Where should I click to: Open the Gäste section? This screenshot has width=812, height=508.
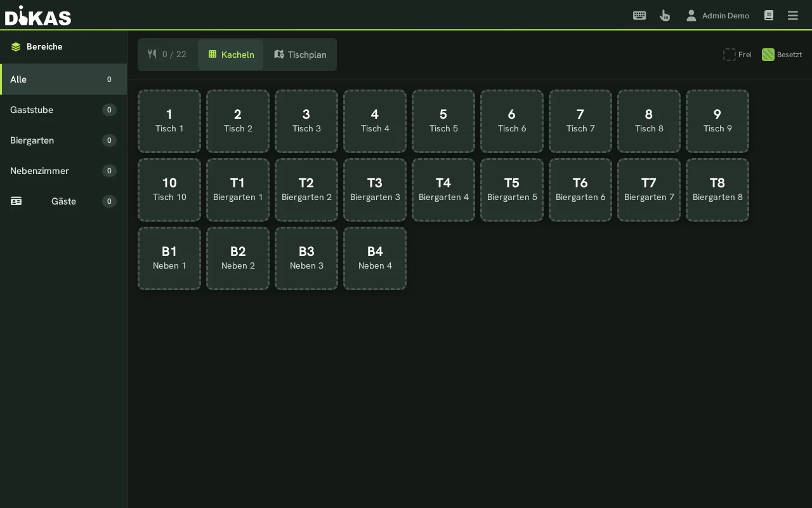[63, 201]
